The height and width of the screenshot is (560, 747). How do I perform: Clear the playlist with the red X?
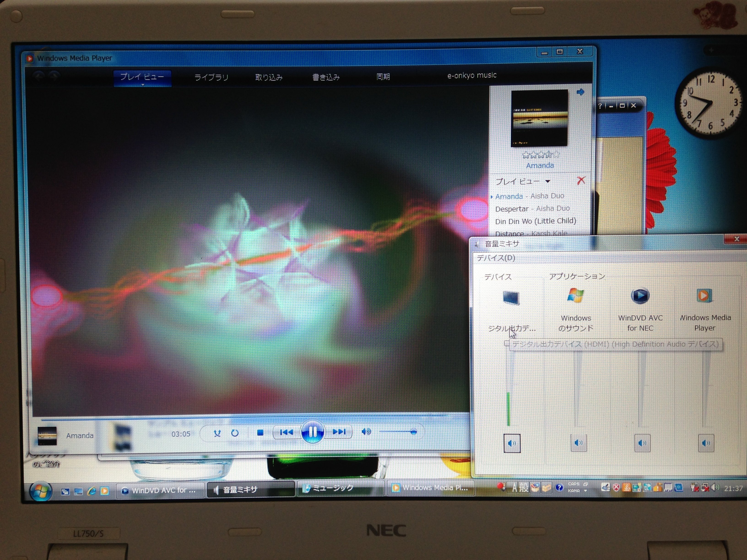click(x=581, y=180)
